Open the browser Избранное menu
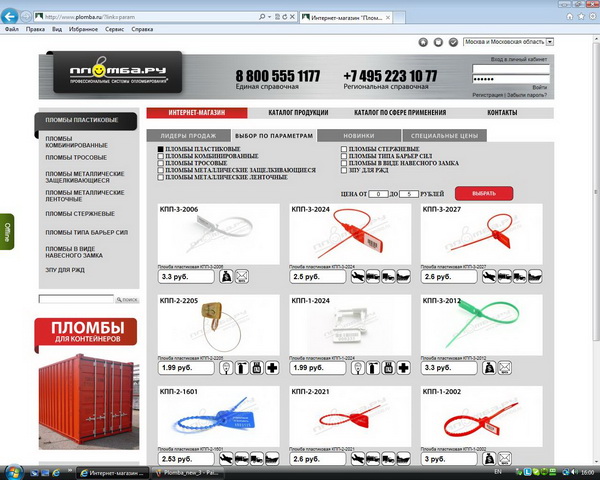The width and height of the screenshot is (600, 480). pyautogui.click(x=83, y=29)
